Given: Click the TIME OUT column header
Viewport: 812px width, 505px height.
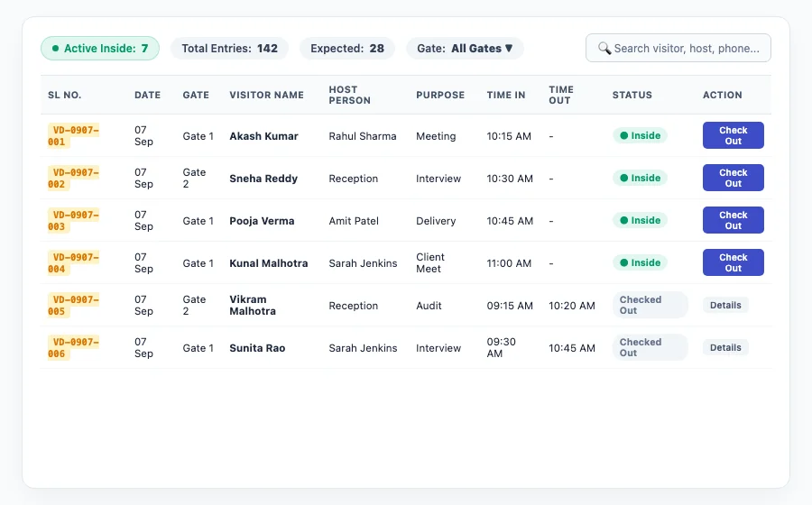Looking at the screenshot, I should click(x=561, y=96).
